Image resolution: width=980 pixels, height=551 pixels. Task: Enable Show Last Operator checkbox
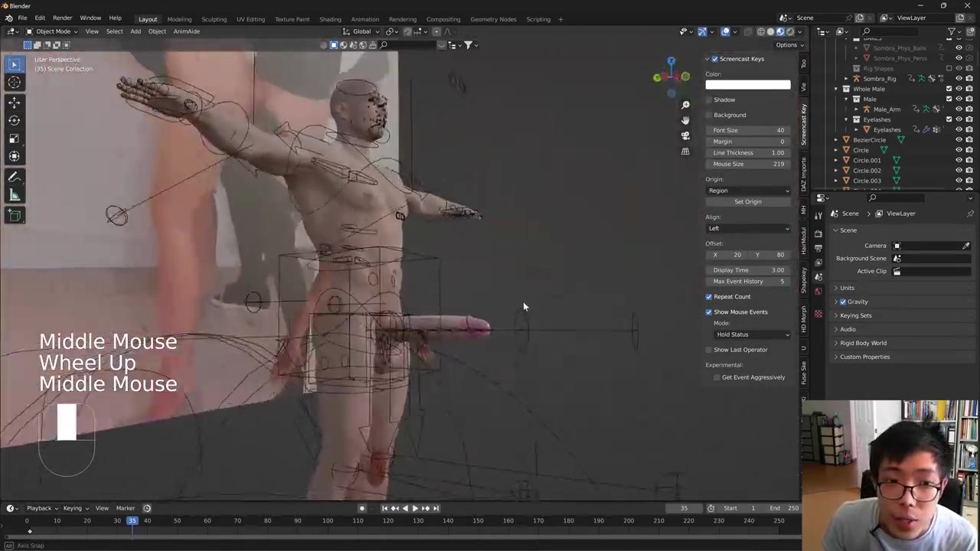coord(709,350)
